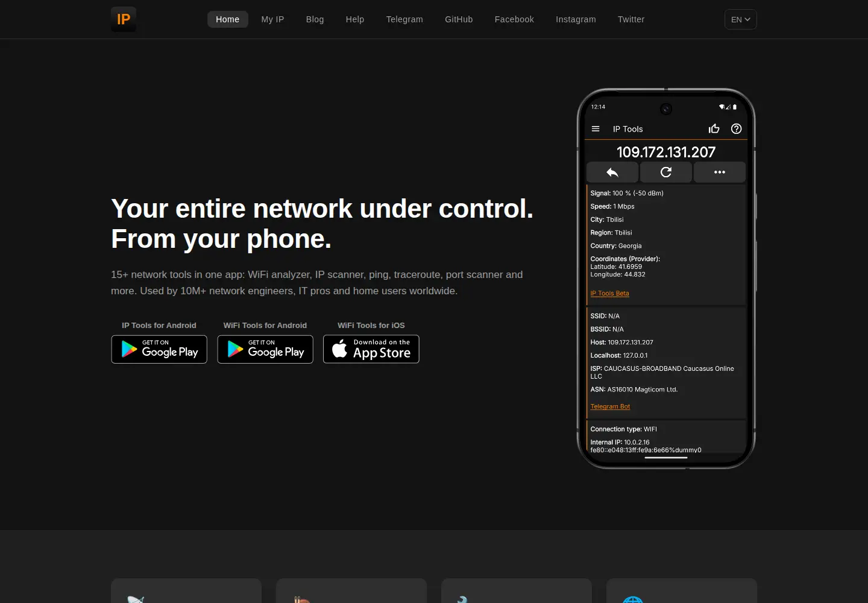
Task: Get IP Tools for Android on Google Play
Action: tap(159, 349)
